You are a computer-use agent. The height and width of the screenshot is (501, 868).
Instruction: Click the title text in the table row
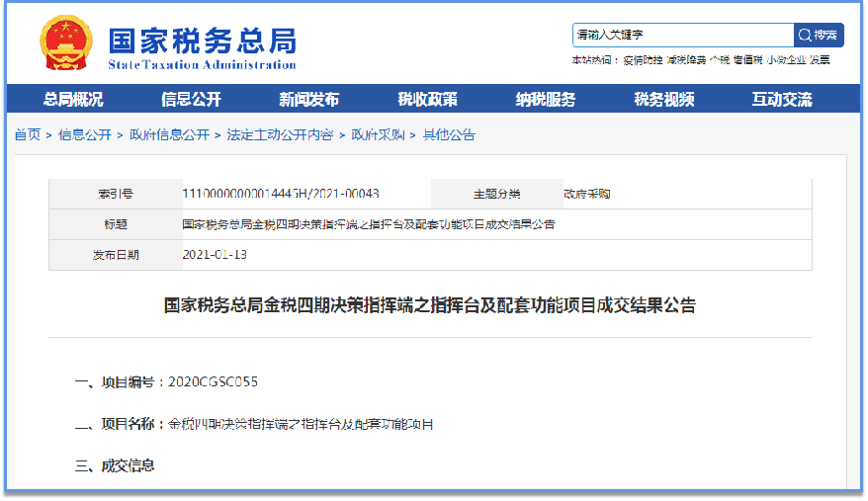point(369,224)
